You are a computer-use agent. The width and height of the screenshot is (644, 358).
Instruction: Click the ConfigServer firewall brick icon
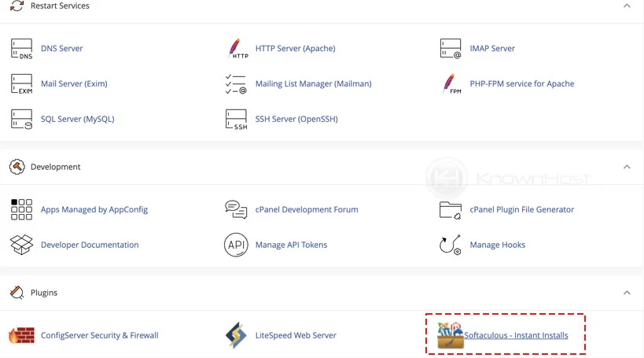(x=20, y=336)
